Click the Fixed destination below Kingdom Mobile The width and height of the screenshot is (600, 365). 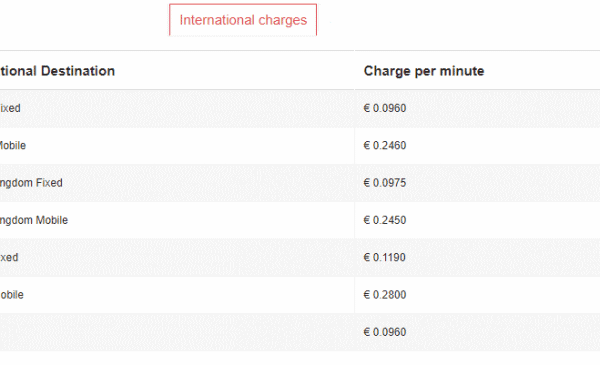click(177, 257)
